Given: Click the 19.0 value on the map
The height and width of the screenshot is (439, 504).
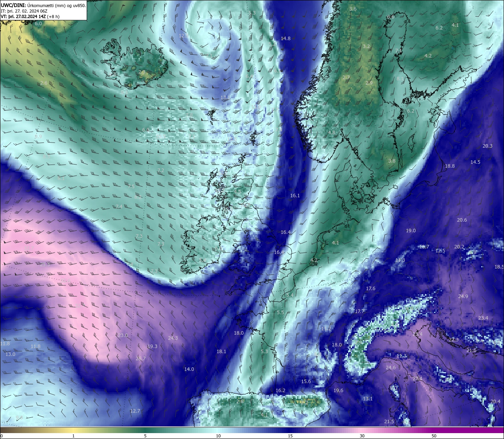Looking at the screenshot, I should click(x=411, y=231).
